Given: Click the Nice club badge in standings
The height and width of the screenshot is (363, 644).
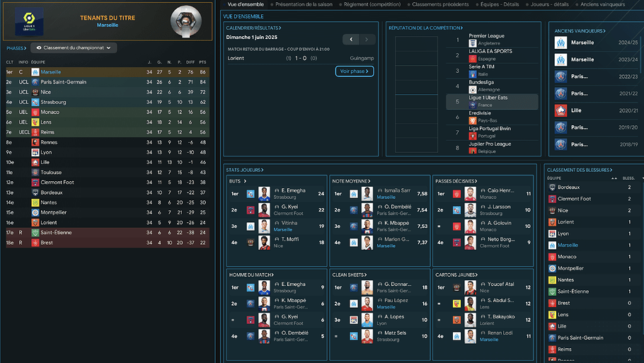Looking at the screenshot, I should pyautogui.click(x=35, y=92).
